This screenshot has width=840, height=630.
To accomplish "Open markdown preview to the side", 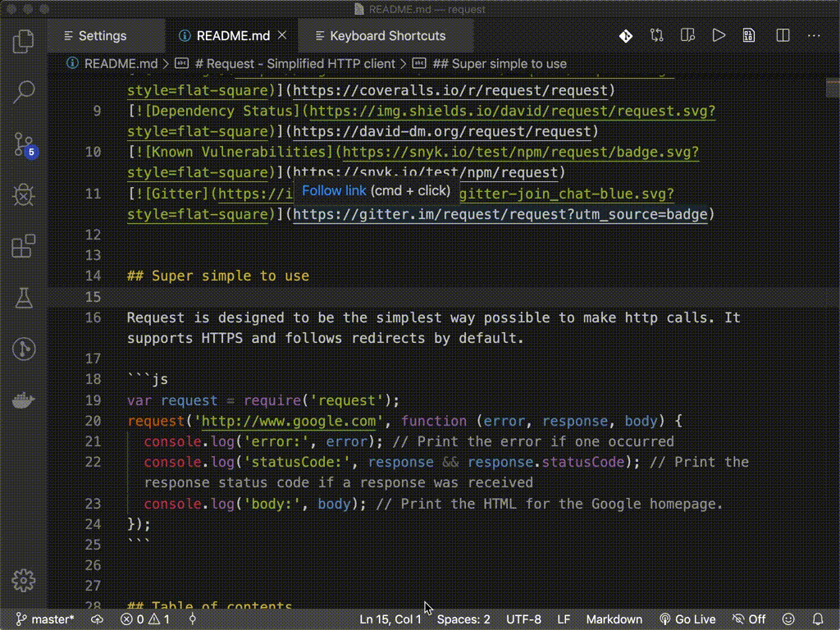I will coord(687,36).
